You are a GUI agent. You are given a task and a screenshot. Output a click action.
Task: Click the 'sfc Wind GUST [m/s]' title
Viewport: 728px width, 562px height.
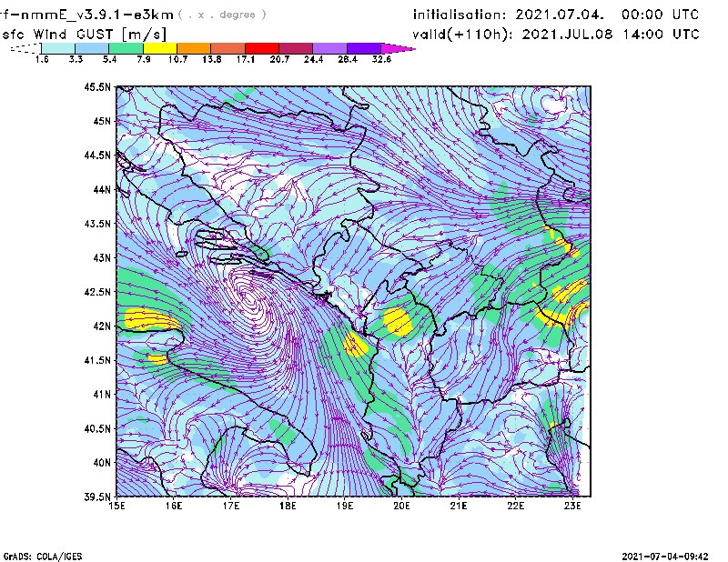(85, 35)
